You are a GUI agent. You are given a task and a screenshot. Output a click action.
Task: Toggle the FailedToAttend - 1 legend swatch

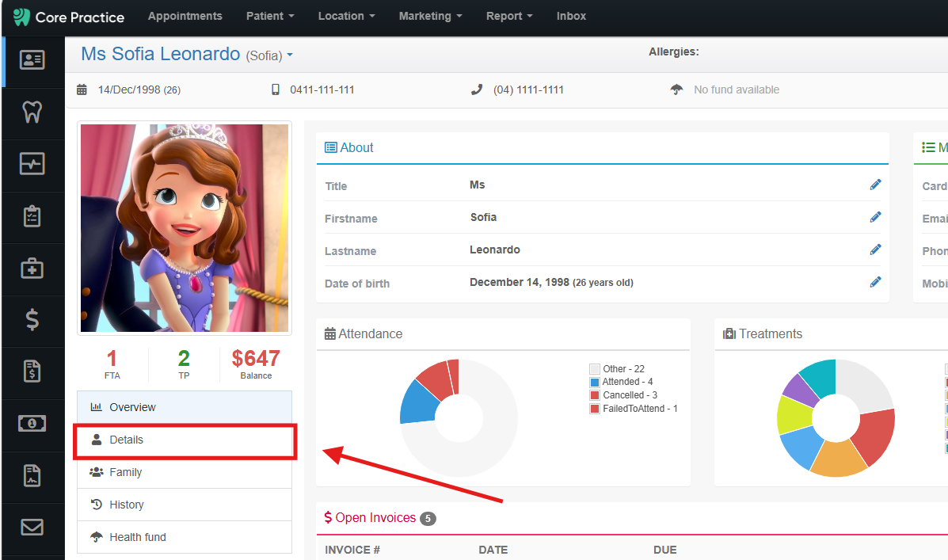coord(594,409)
